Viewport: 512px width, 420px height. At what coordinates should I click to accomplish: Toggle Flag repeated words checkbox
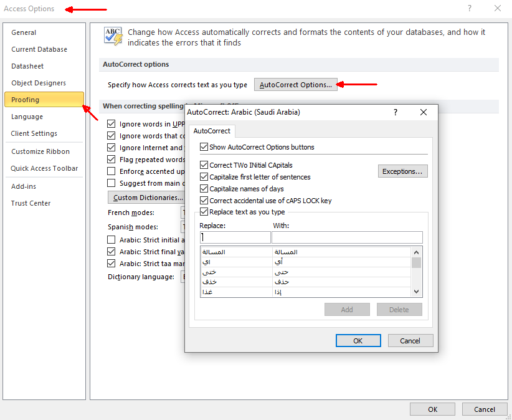111,160
